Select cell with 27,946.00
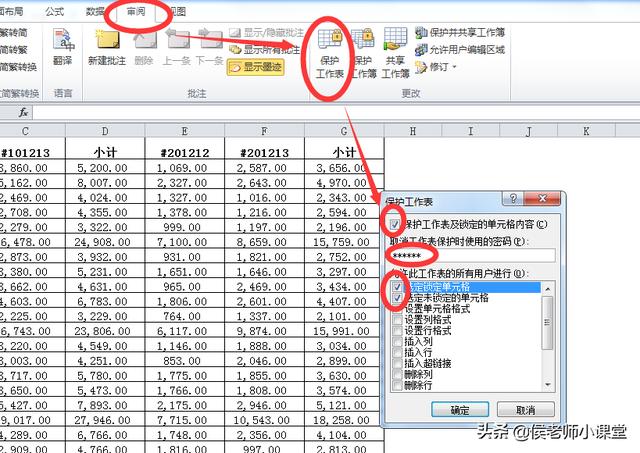The image size is (640, 453). click(105, 420)
